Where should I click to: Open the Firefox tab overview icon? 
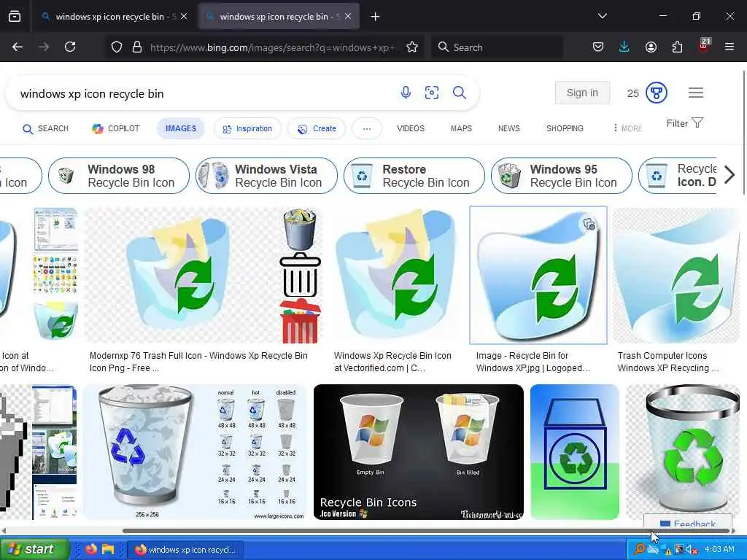15,17
